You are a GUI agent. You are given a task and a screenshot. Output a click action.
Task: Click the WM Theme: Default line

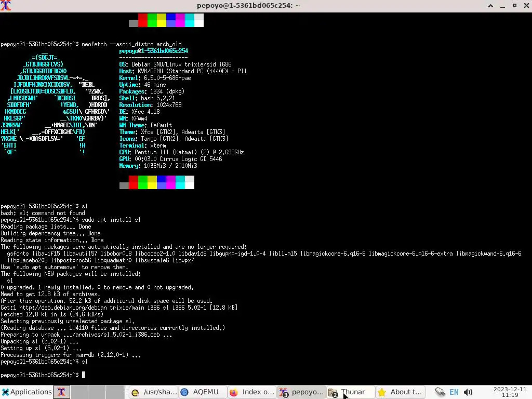[145, 125]
